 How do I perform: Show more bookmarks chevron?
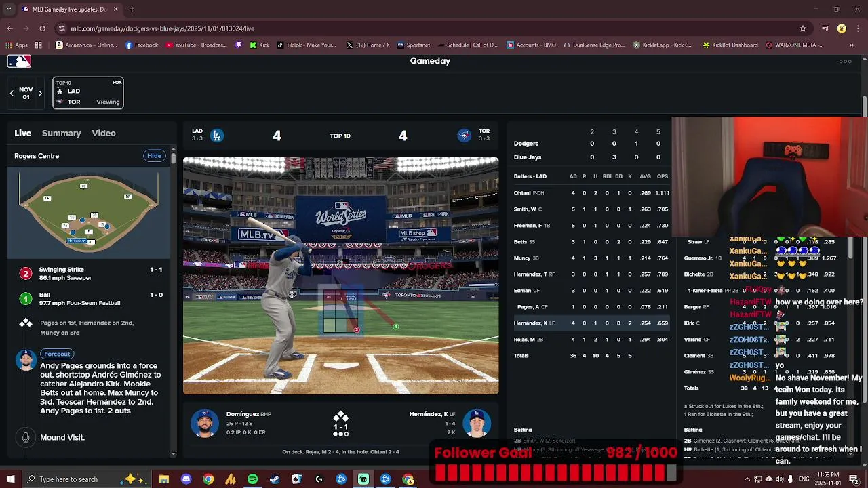coord(852,45)
